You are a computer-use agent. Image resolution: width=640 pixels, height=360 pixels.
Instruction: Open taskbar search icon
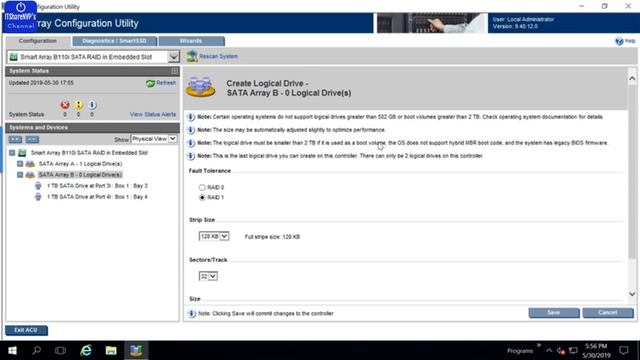(36, 350)
